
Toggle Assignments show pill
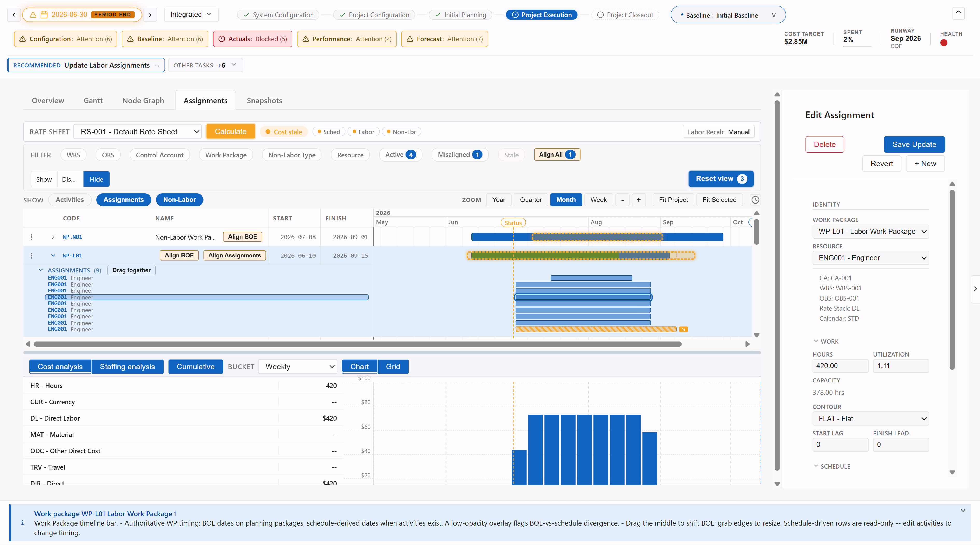124,200
